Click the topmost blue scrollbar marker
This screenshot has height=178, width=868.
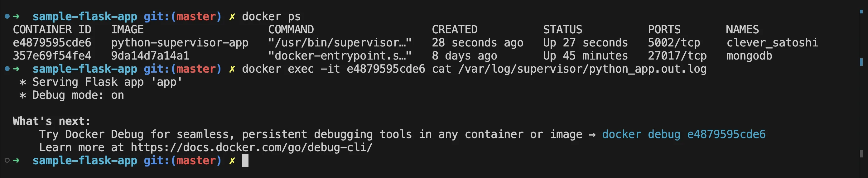[861, 12]
